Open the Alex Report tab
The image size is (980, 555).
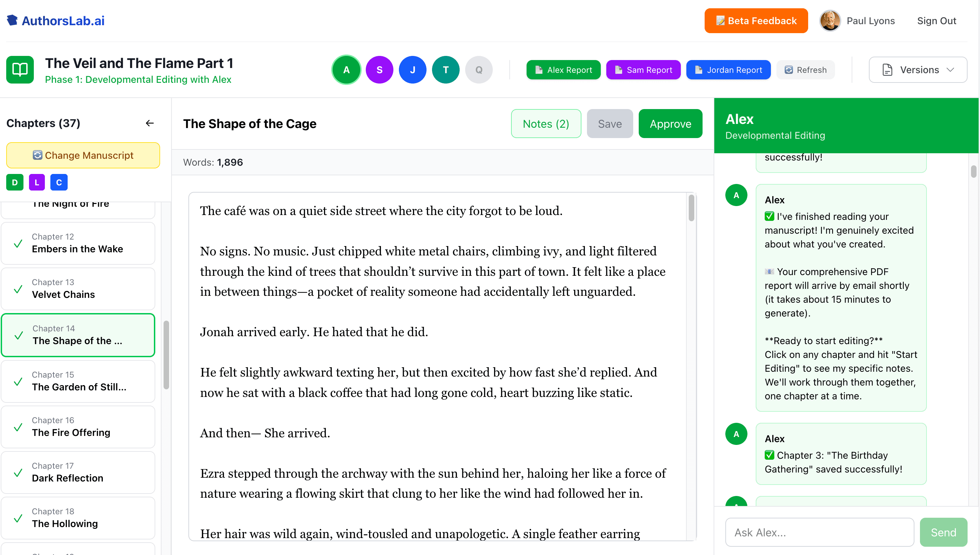[563, 69]
